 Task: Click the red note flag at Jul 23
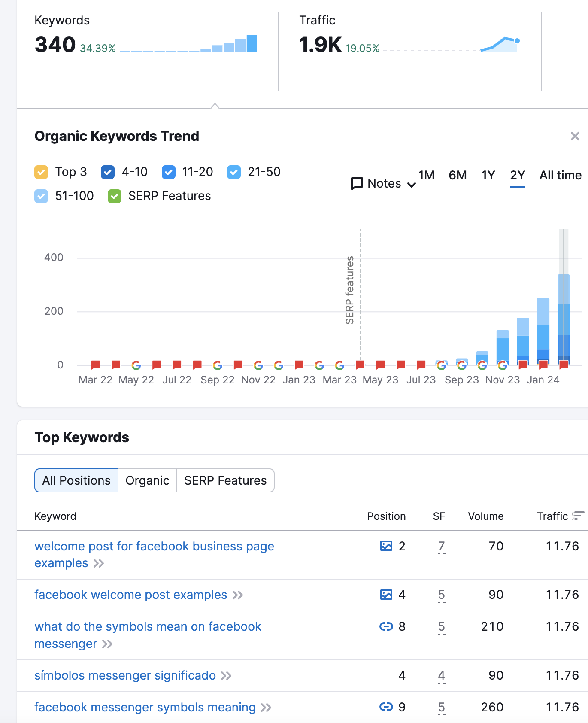pos(421,365)
